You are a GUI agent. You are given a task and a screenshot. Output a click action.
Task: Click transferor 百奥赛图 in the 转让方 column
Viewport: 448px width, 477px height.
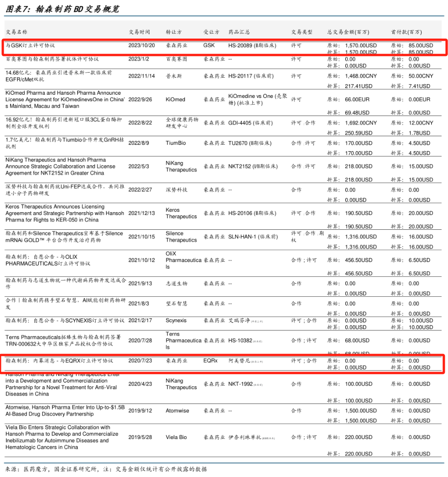(x=177, y=59)
